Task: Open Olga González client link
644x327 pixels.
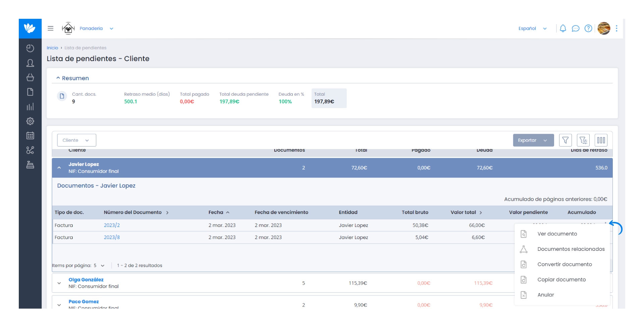Action: click(x=86, y=280)
